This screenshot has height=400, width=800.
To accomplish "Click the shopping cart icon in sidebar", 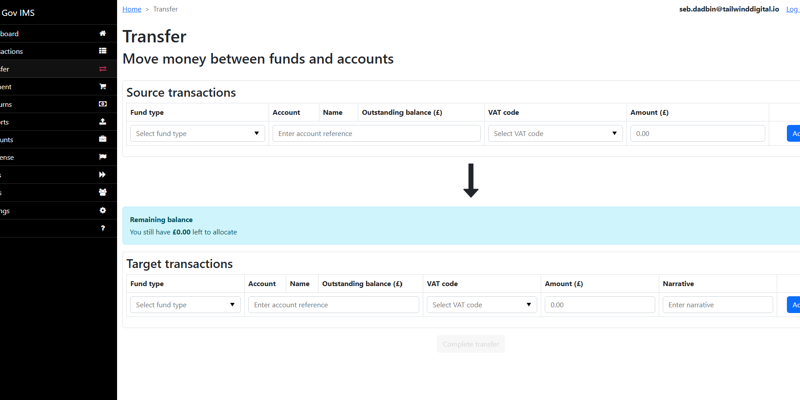I will pyautogui.click(x=102, y=87).
